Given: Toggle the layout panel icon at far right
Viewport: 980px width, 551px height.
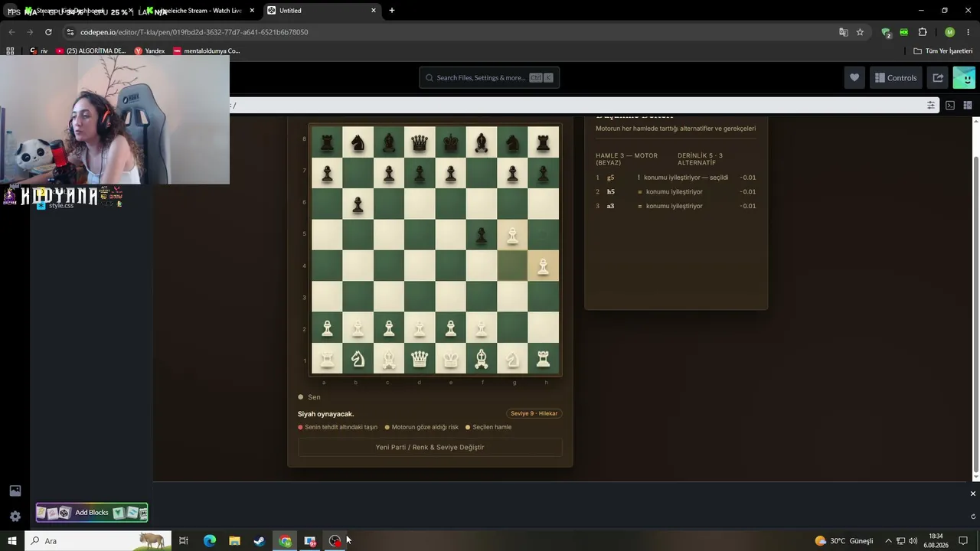Looking at the screenshot, I should click(968, 106).
